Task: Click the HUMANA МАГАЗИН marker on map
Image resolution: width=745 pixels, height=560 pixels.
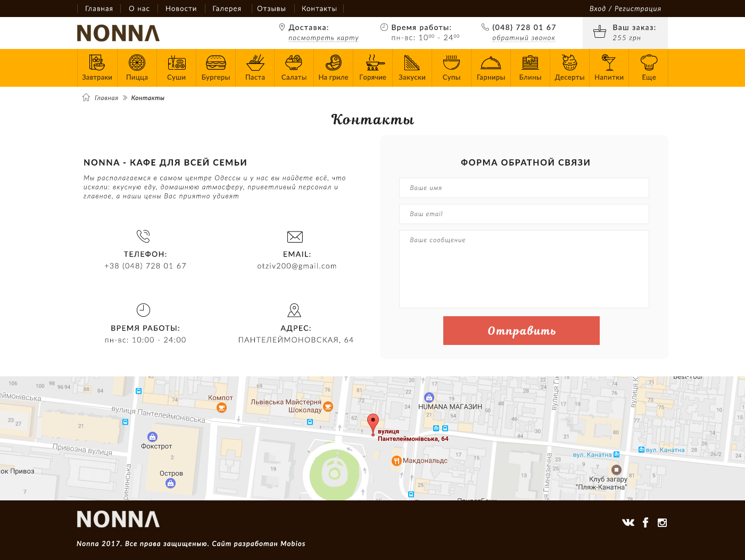Action: tap(429, 397)
